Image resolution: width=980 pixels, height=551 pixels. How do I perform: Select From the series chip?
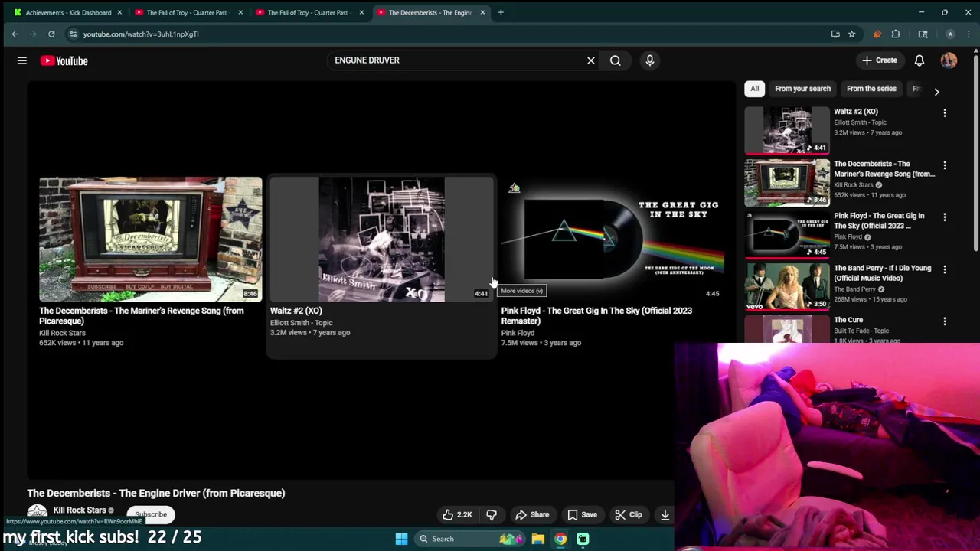point(871,89)
